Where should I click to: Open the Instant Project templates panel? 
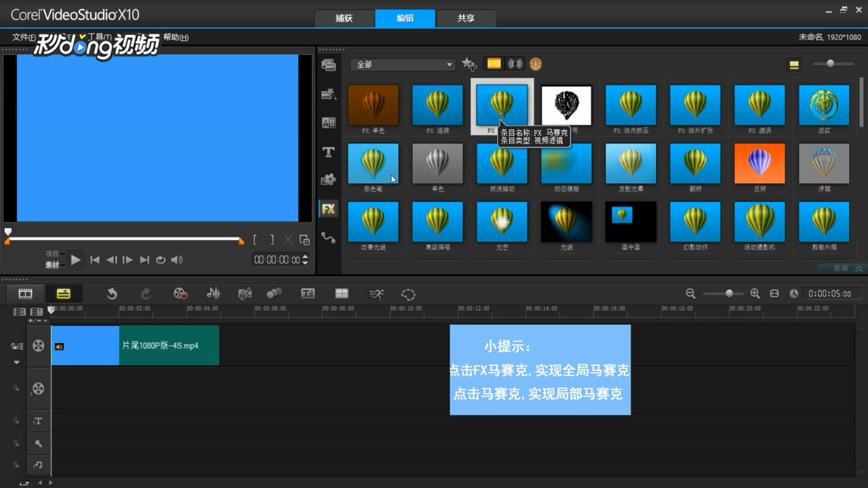[x=329, y=94]
